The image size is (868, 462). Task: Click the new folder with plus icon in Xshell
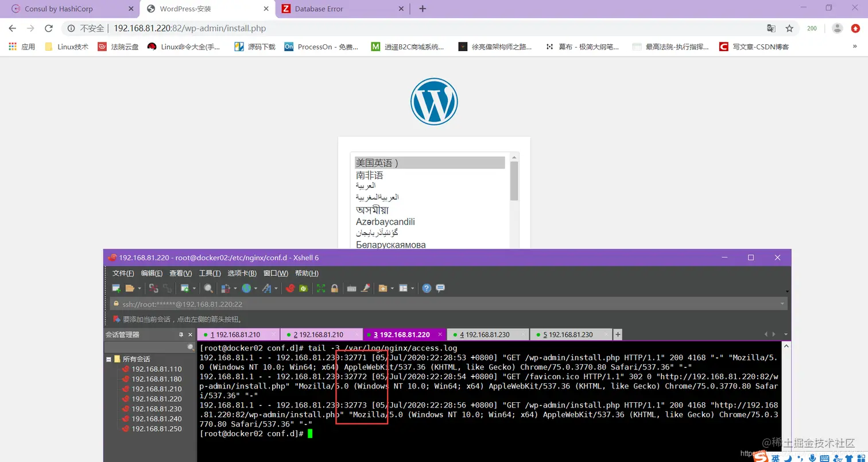(x=383, y=288)
